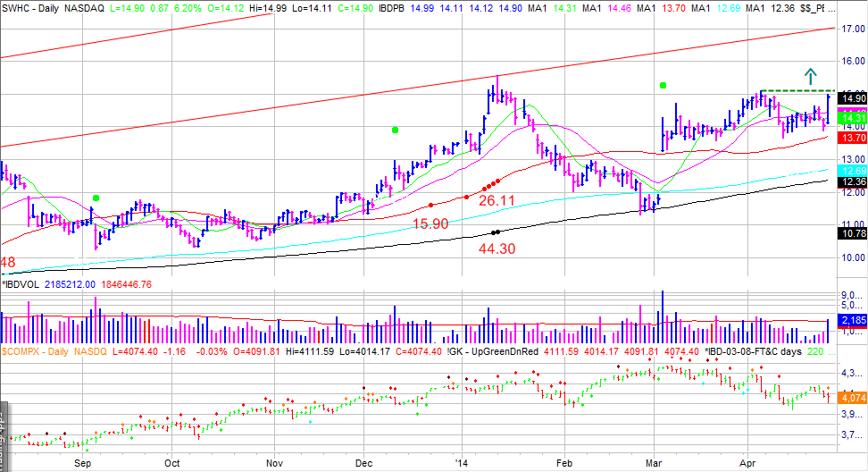The width and height of the screenshot is (868, 472).
Task: Click the 'C=14.90' close value
Action: point(355,8)
